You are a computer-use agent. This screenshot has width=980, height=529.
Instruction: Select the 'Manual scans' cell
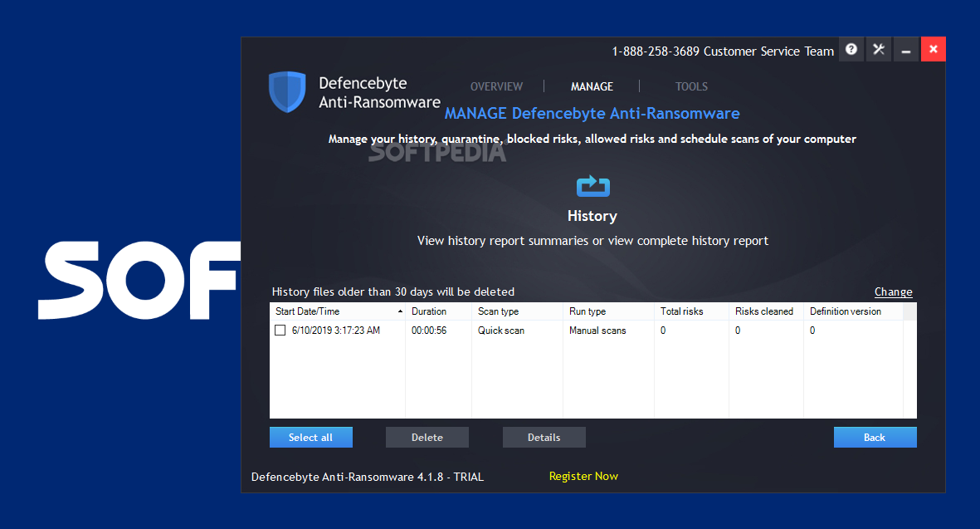pyautogui.click(x=597, y=331)
